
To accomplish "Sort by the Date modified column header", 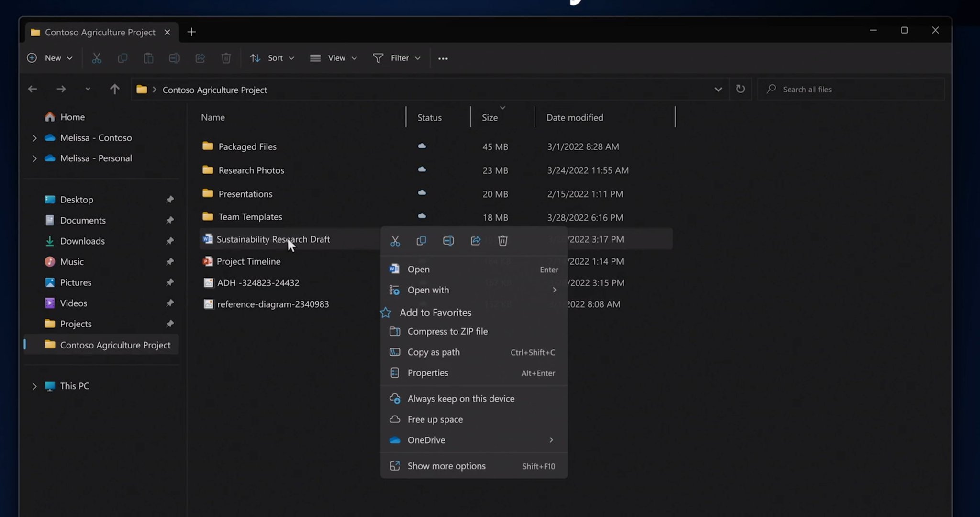I will [x=575, y=118].
